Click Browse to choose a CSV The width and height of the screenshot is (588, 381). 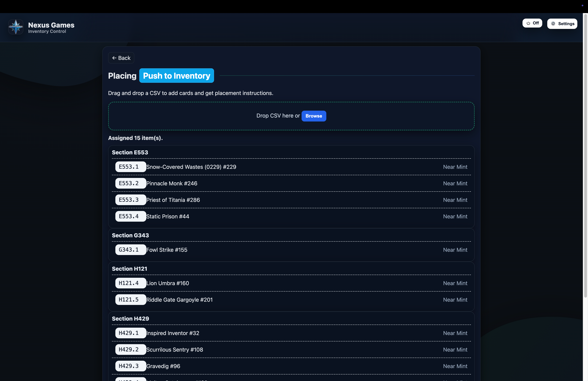(x=314, y=116)
